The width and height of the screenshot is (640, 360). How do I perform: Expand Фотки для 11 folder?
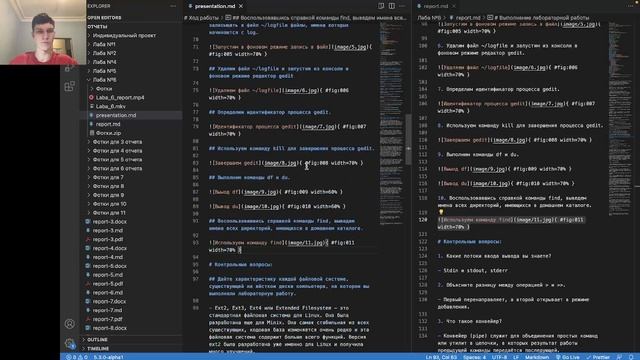click(x=109, y=213)
